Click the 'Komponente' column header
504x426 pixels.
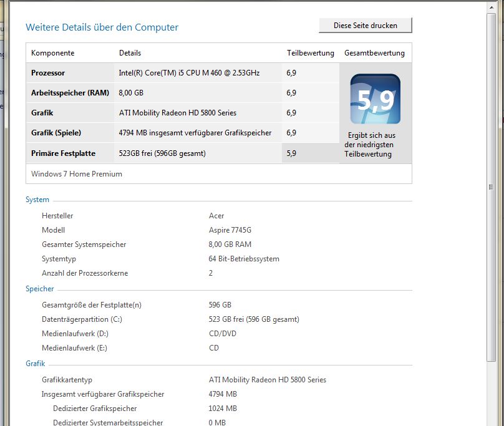click(53, 53)
